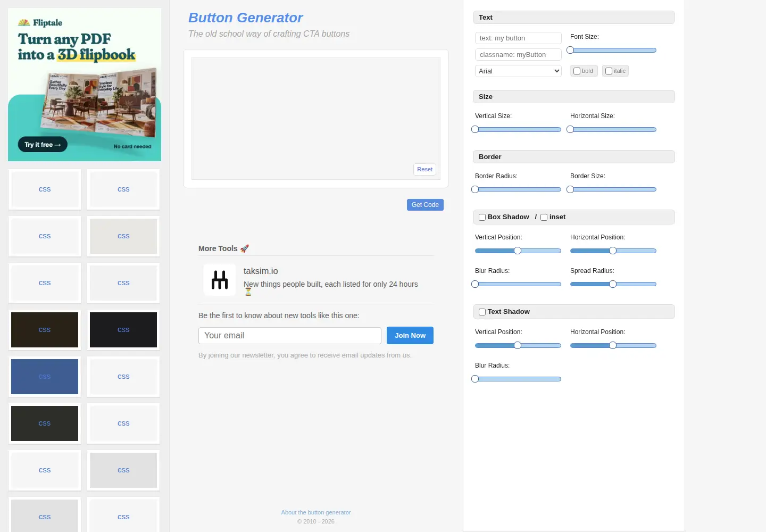Image resolution: width=766 pixels, height=532 pixels.
Task: Click the Fliptale logo in the ad
Action: click(x=40, y=23)
